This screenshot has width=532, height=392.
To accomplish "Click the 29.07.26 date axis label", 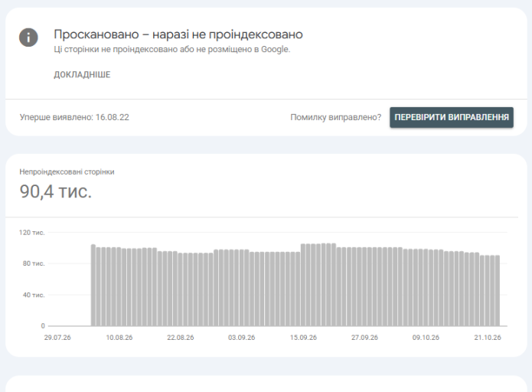I will point(57,338).
